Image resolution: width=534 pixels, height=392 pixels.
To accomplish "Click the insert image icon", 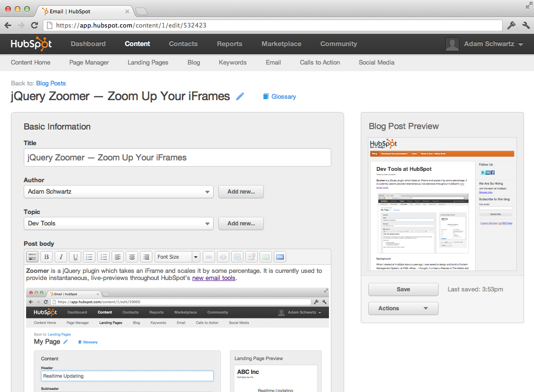I will tap(237, 257).
